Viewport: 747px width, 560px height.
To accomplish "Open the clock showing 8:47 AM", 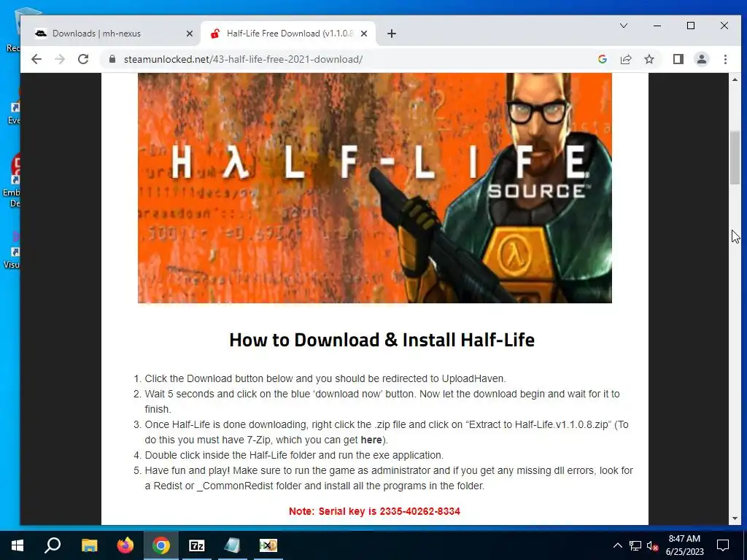I will (684, 545).
